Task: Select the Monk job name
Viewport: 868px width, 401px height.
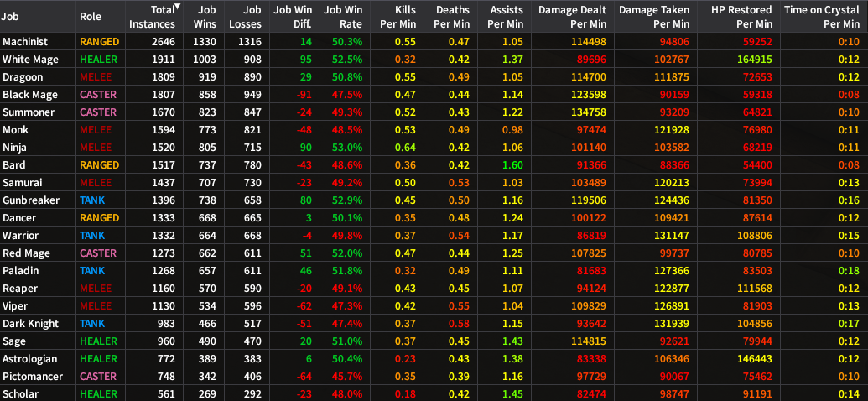Action: [15, 129]
